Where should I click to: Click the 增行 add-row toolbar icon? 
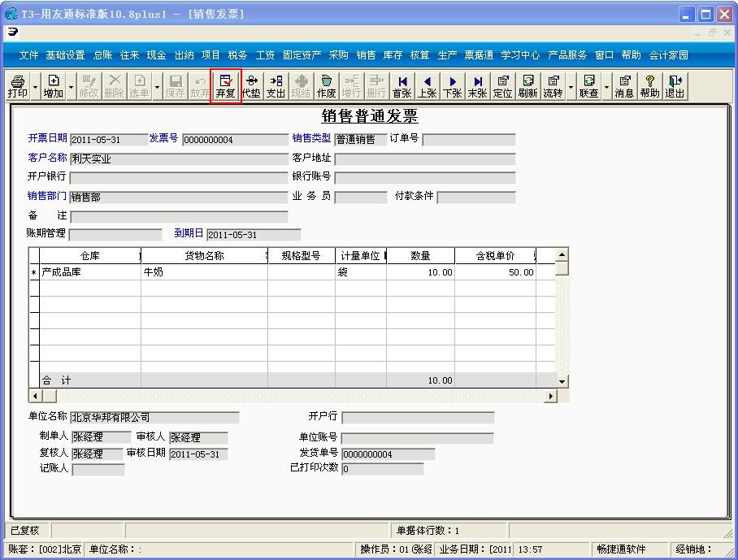351,86
